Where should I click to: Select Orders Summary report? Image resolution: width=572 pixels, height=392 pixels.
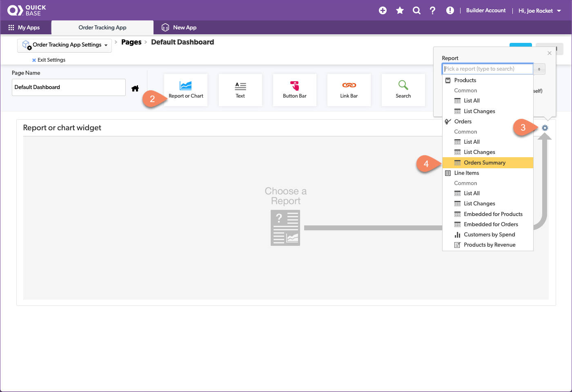point(484,163)
